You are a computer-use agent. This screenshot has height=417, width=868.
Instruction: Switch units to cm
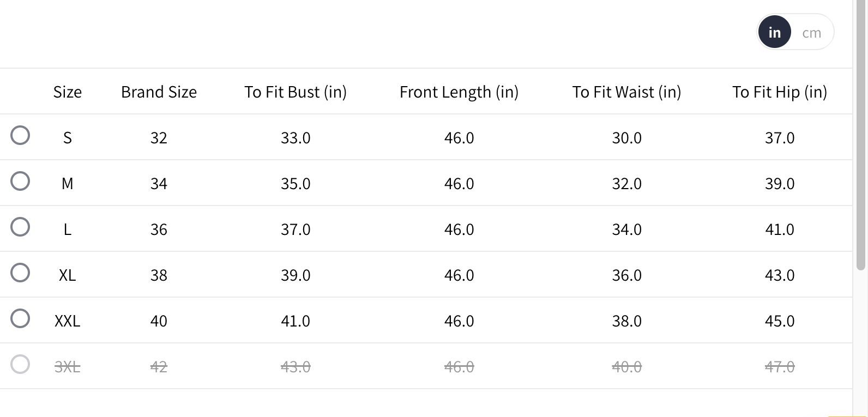point(811,33)
